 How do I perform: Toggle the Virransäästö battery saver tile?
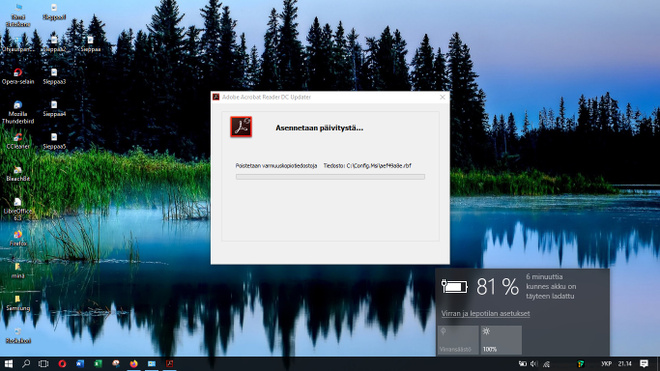(458, 340)
